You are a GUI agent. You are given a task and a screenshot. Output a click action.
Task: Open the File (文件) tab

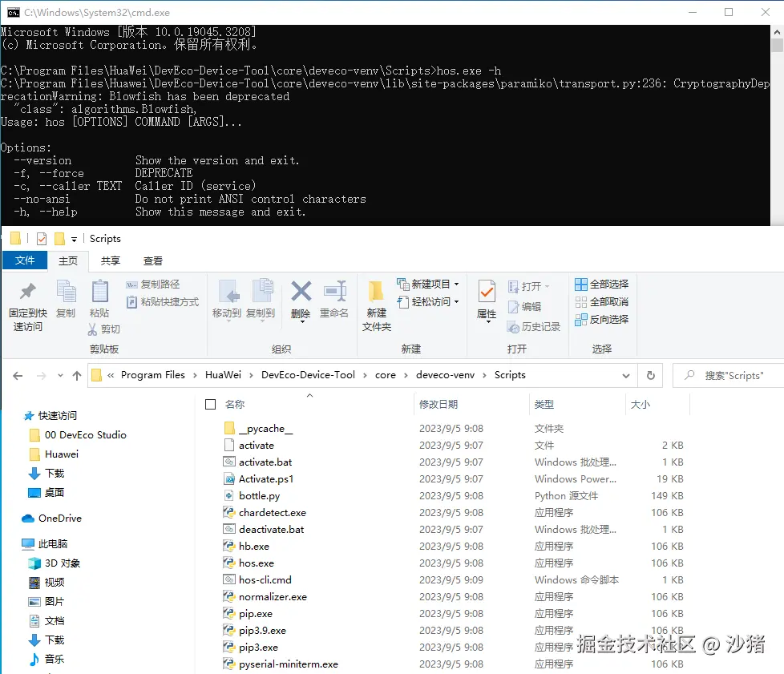pos(25,260)
